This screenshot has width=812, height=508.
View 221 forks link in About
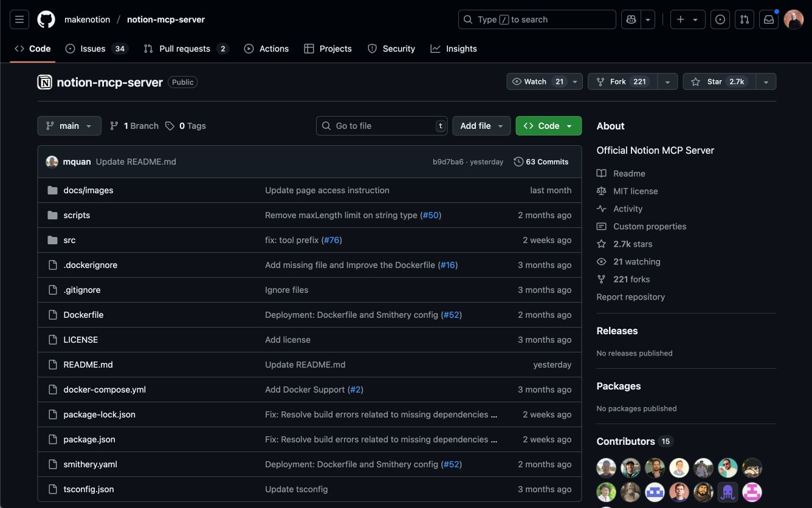click(x=624, y=279)
